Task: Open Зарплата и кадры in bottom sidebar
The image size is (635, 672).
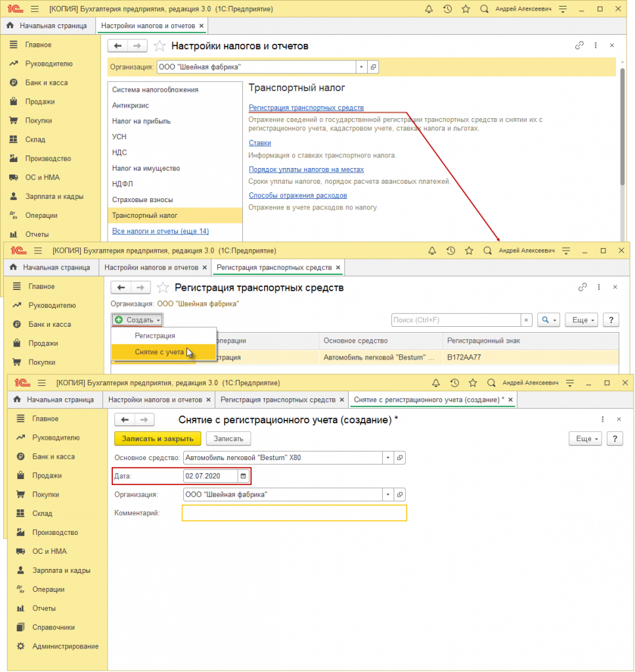Action: click(x=61, y=570)
